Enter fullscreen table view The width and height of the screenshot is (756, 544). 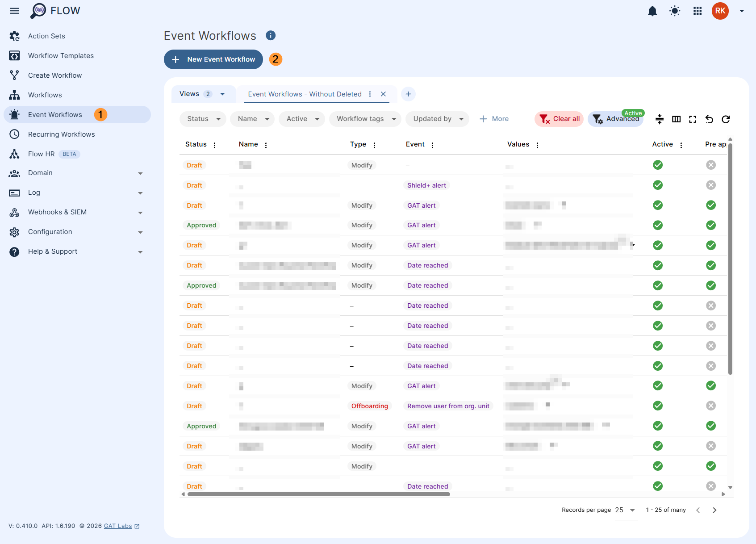pyautogui.click(x=693, y=119)
